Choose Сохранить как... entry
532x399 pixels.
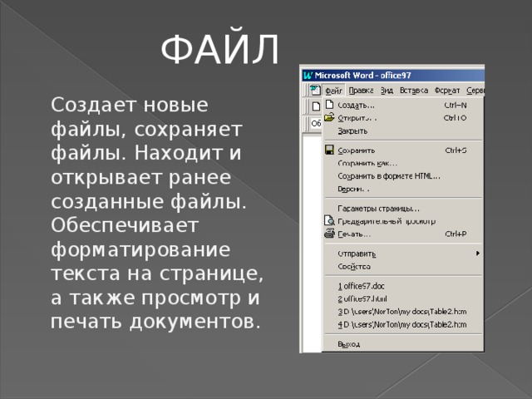tap(402, 163)
